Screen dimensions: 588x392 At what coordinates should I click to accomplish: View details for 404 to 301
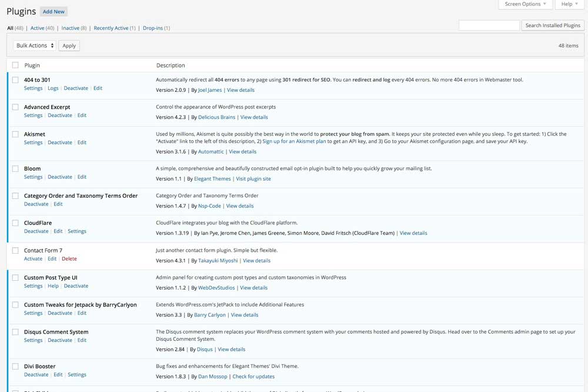pyautogui.click(x=240, y=90)
